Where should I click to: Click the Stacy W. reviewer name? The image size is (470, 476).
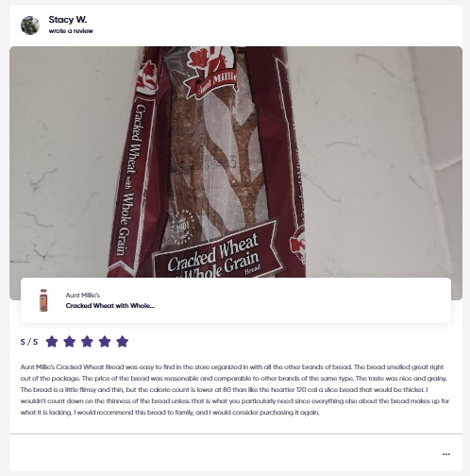tap(68, 20)
